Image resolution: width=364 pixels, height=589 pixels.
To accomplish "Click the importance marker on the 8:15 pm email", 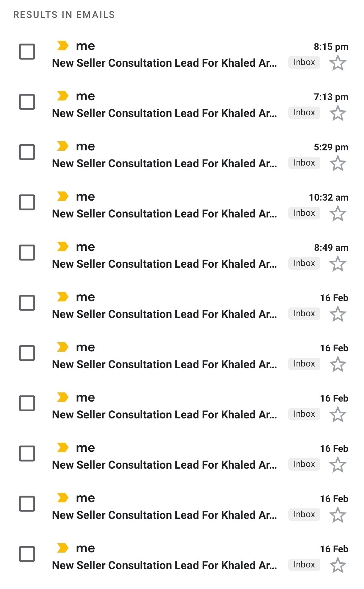I will coord(63,46).
